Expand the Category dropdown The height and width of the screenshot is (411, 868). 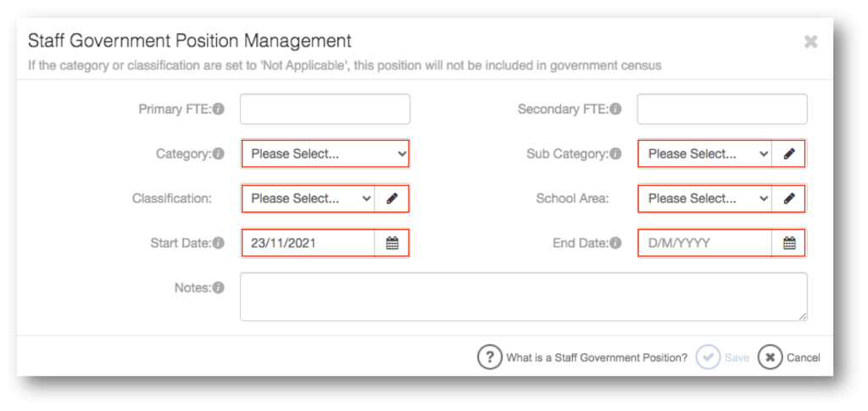[x=325, y=153]
